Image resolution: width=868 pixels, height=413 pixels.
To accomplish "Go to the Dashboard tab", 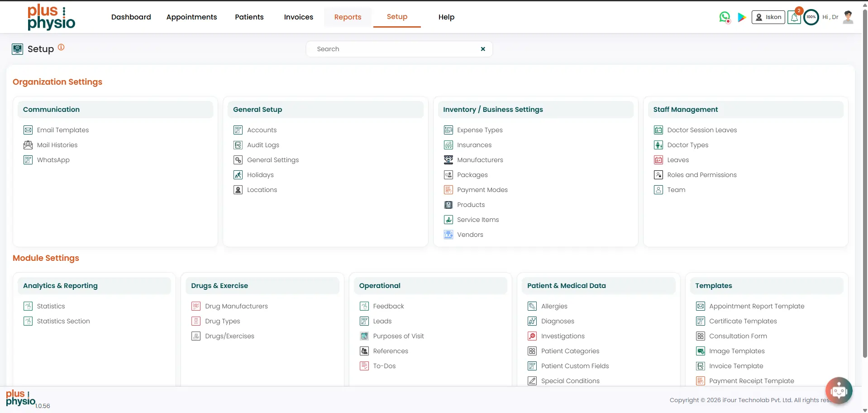I will pyautogui.click(x=131, y=17).
